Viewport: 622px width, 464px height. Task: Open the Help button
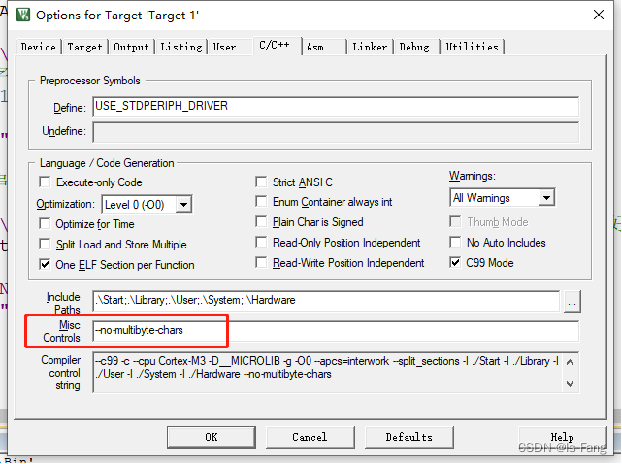(562, 437)
